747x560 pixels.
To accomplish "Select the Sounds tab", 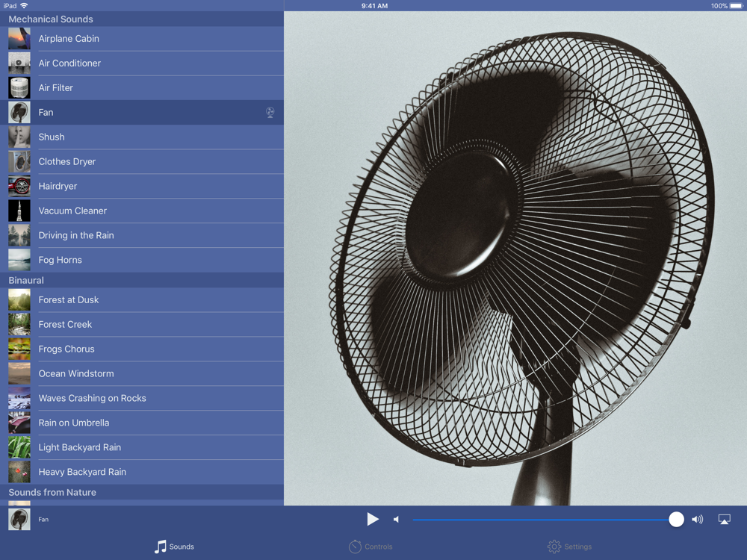I will [x=174, y=547].
